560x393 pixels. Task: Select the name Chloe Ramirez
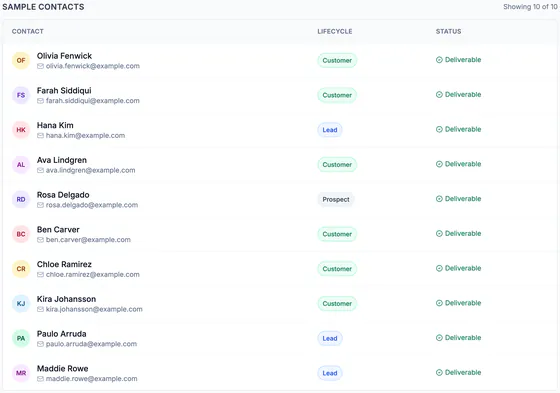click(64, 264)
